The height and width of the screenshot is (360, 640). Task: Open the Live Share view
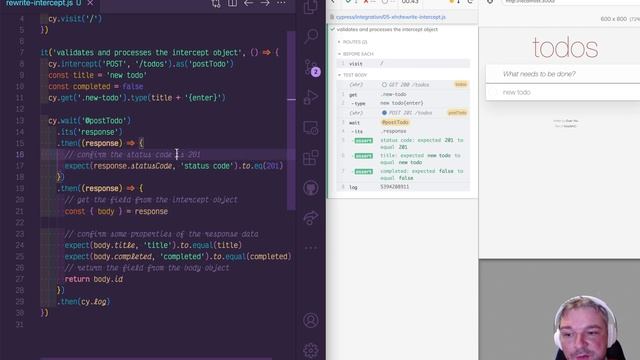311,218
